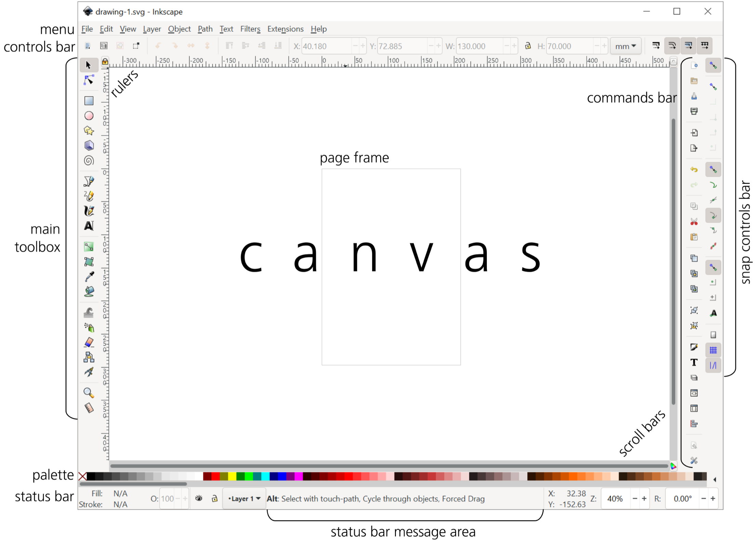756x541 pixels.
Task: Expand the Layer 1 selector dropdown
Action: pos(244,499)
